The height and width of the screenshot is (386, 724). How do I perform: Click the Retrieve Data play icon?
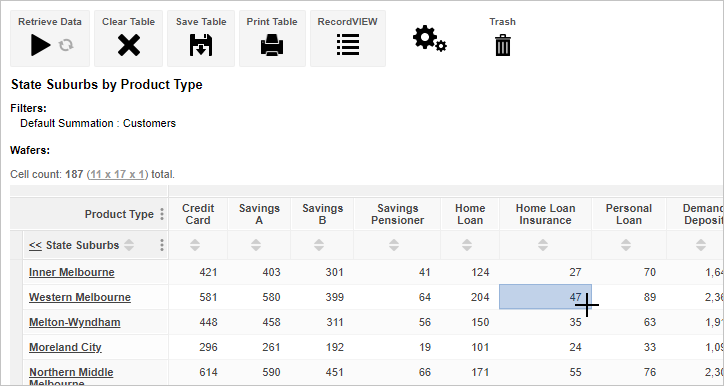(x=41, y=45)
